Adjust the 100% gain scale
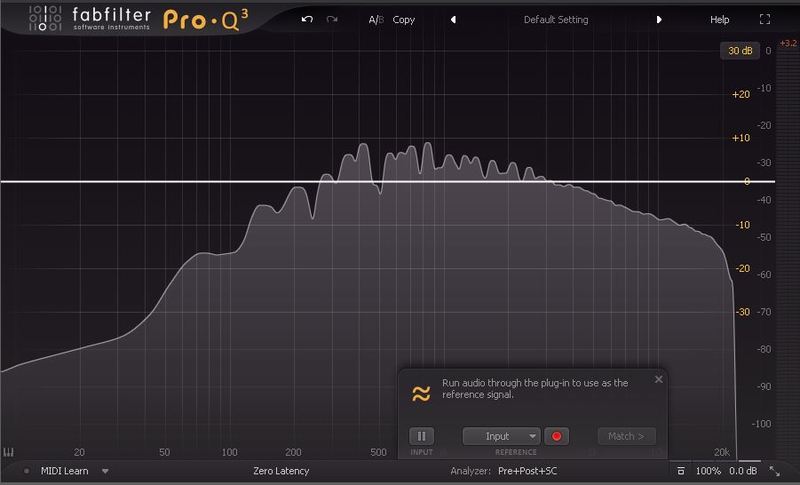The height and width of the screenshot is (485, 800). 708,471
